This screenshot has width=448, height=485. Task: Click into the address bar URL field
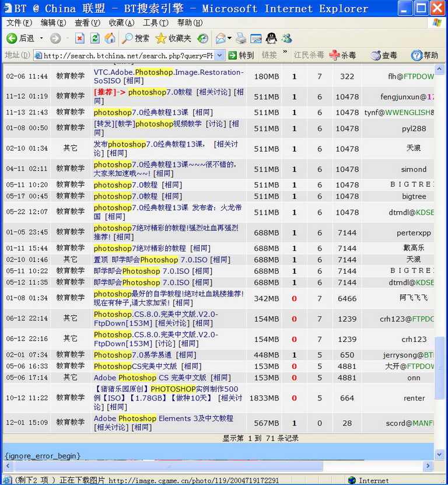pyautogui.click(x=128, y=55)
